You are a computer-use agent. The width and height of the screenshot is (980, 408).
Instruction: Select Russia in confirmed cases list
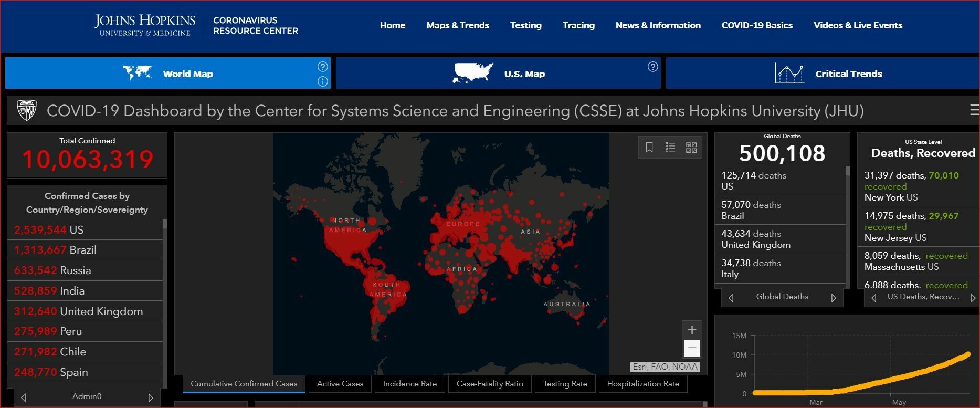point(85,270)
